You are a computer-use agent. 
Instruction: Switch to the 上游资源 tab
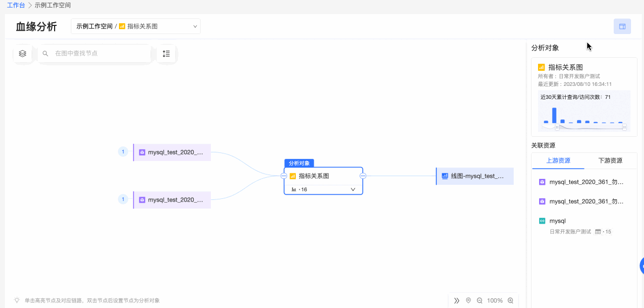click(558, 160)
